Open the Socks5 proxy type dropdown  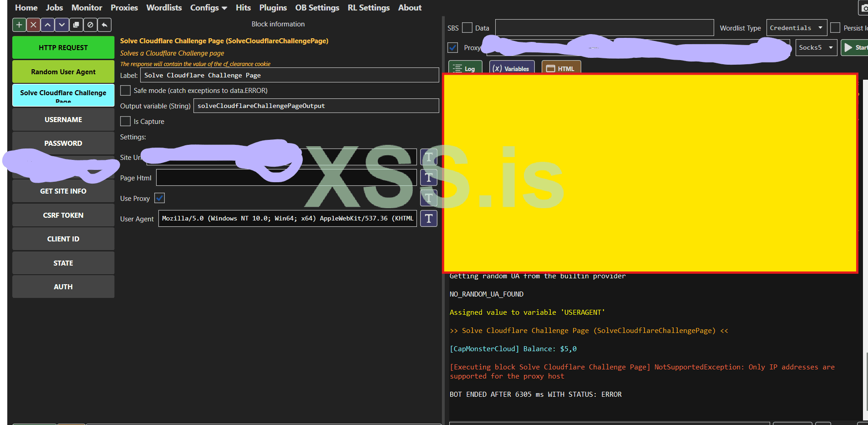[x=816, y=47]
